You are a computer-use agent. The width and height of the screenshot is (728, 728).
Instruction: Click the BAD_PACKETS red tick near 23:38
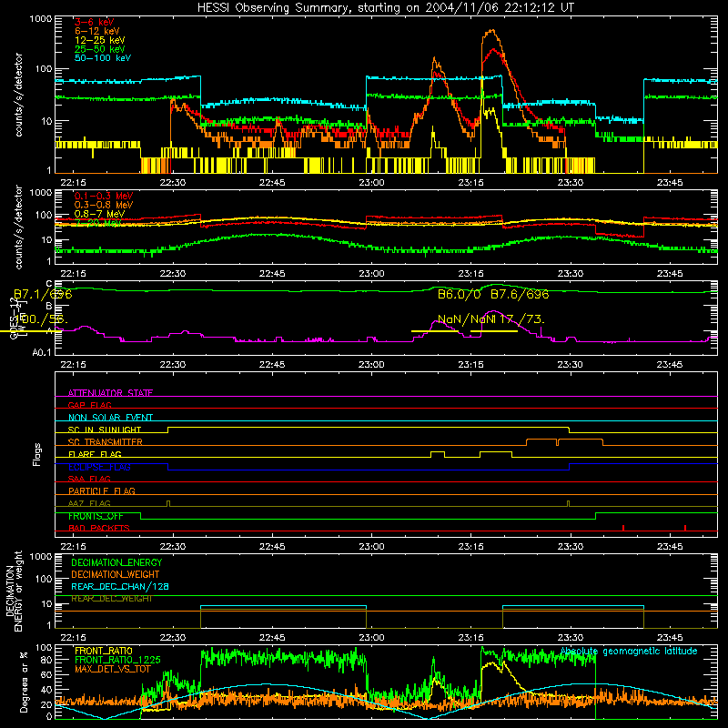point(623,528)
